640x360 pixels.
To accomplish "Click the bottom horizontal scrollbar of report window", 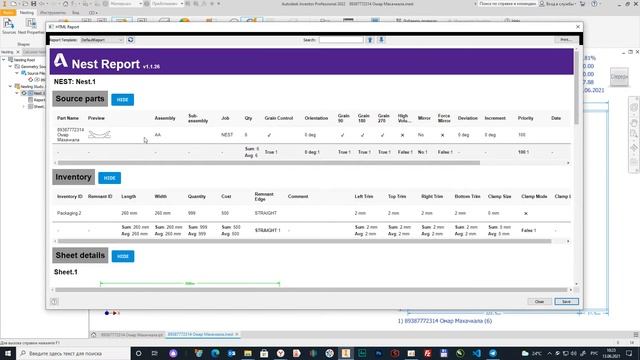I will (x=311, y=290).
